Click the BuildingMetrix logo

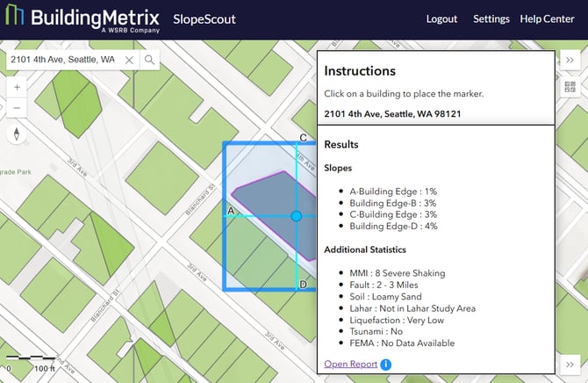coord(82,18)
